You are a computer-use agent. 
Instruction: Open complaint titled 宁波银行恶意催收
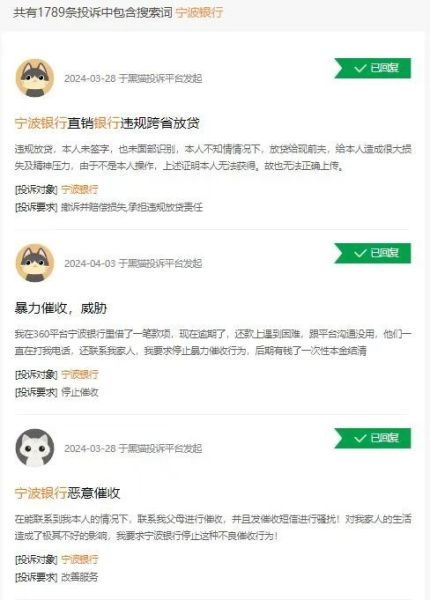coord(67,493)
